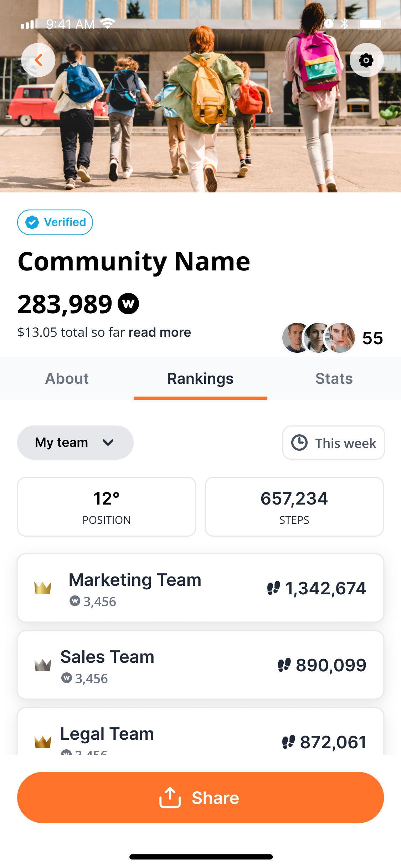Viewport: 401px width, 868px height.
Task: Switch to the About tab
Action: pos(67,378)
